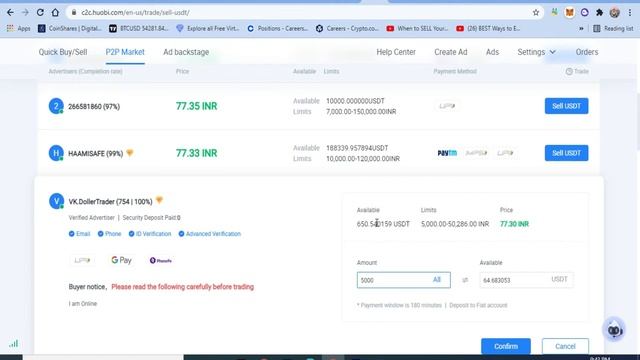
Task: Open advertiser 266581860 (97%) profile
Action: 94,107
